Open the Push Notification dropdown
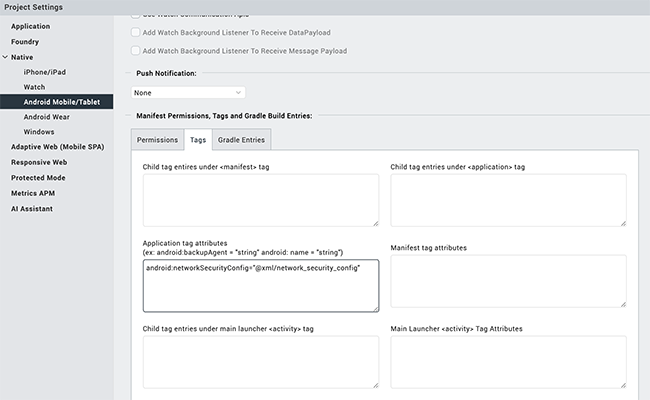The height and width of the screenshot is (400, 650). click(x=188, y=93)
